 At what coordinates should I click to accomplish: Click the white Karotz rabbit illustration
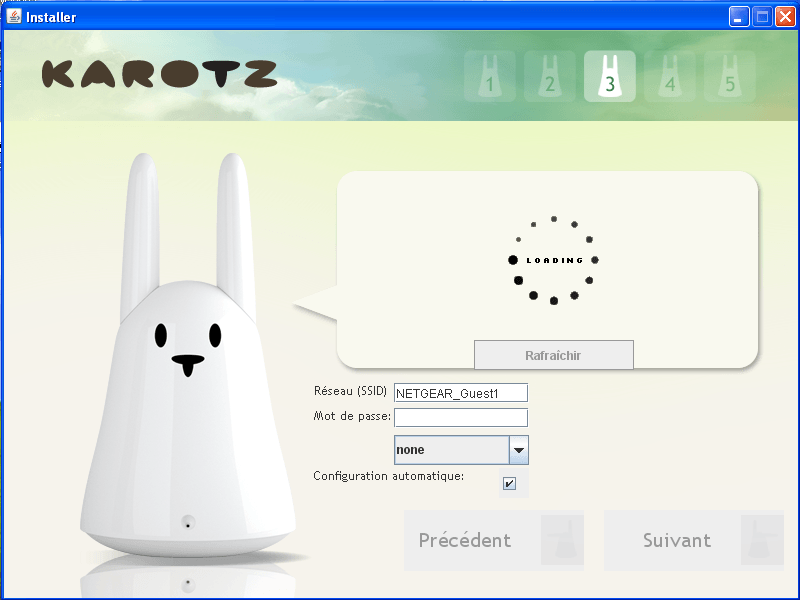click(x=188, y=357)
